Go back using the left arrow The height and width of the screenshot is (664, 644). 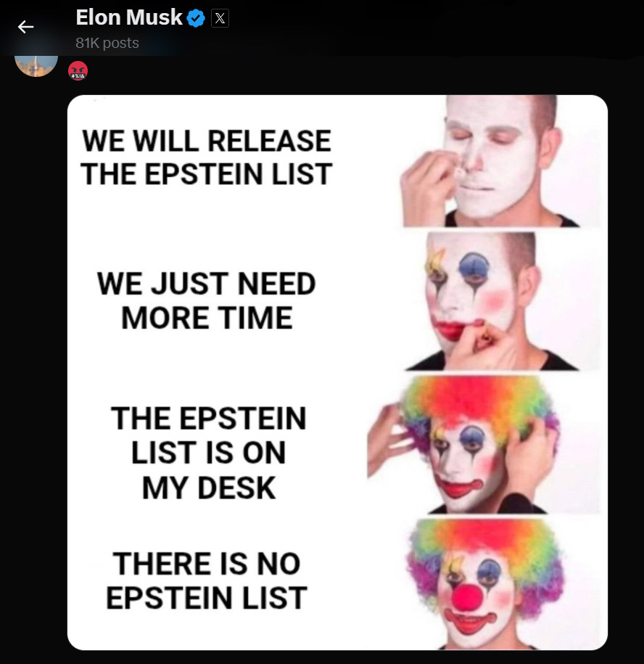pyautogui.click(x=25, y=27)
